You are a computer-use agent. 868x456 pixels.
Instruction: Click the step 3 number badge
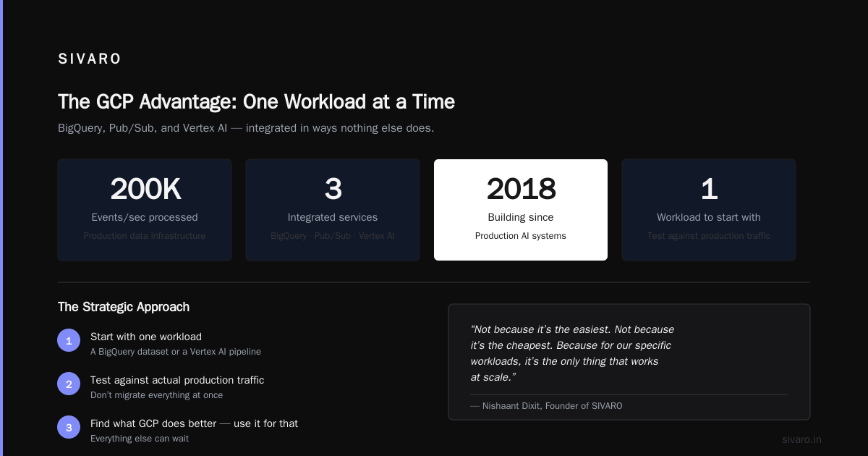pos(69,427)
